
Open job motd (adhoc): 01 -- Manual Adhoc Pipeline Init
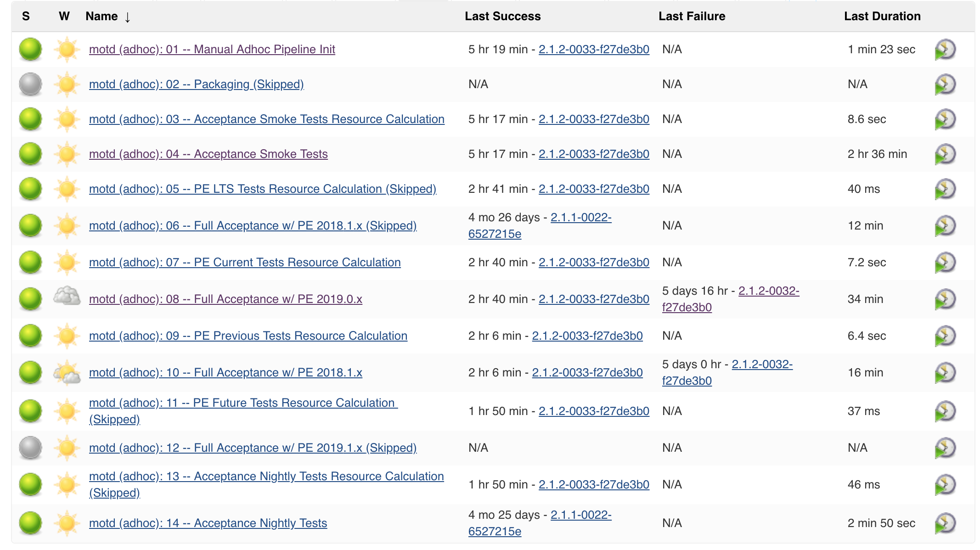pyautogui.click(x=212, y=49)
